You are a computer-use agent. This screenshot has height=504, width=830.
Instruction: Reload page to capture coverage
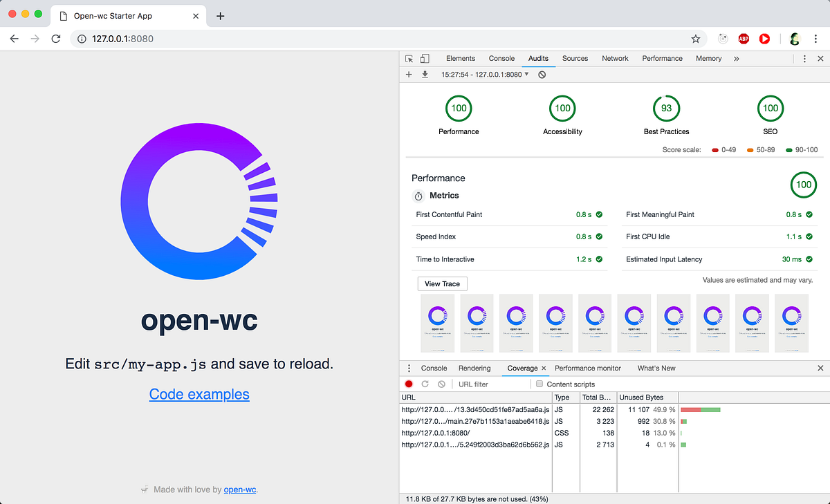pos(425,384)
